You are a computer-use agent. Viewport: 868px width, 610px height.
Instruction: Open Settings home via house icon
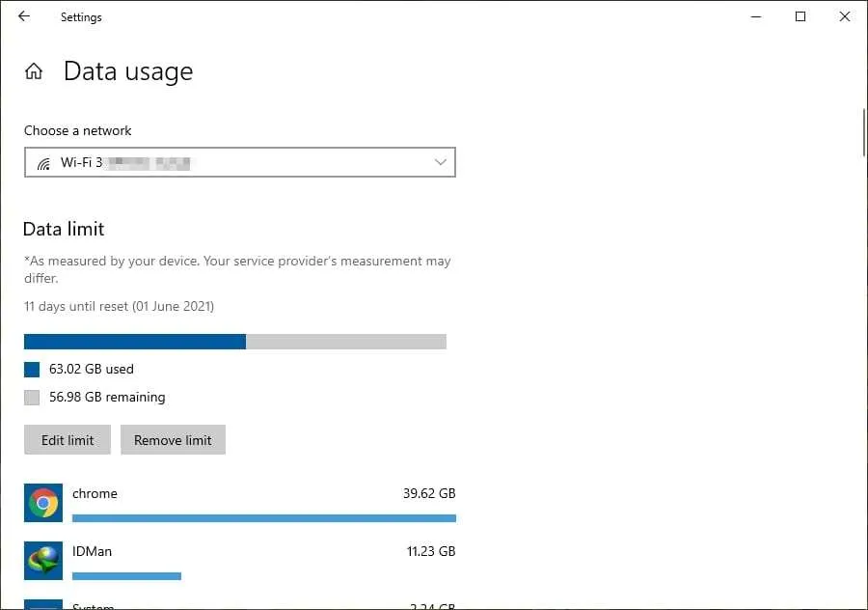click(34, 70)
